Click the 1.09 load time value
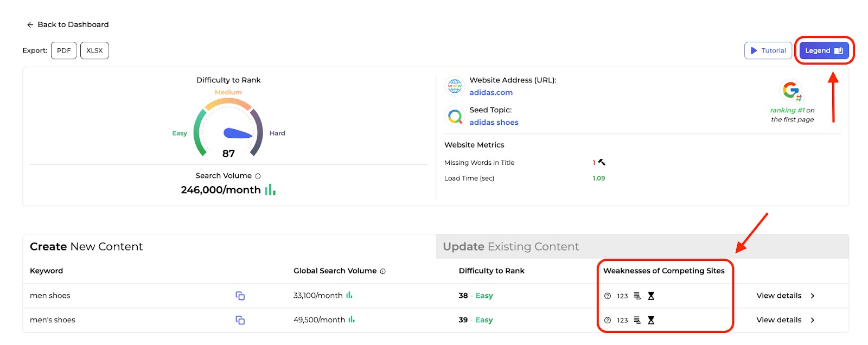 pos(598,178)
